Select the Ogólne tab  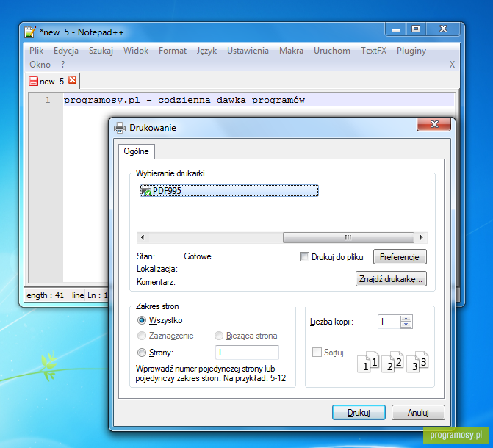tap(136, 151)
